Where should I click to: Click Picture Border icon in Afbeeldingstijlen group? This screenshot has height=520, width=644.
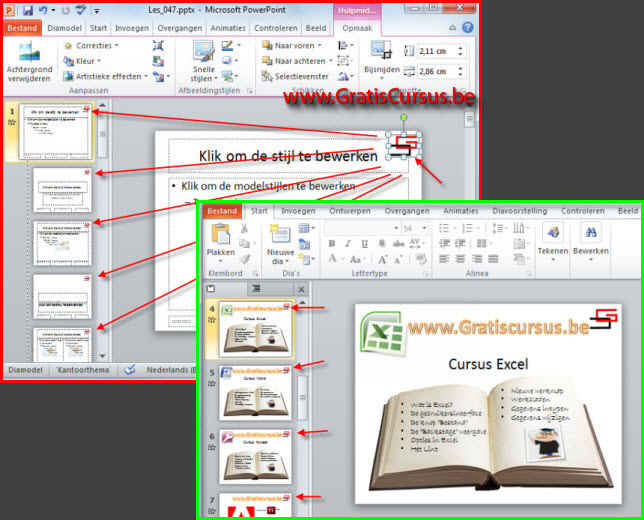pyautogui.click(x=228, y=46)
